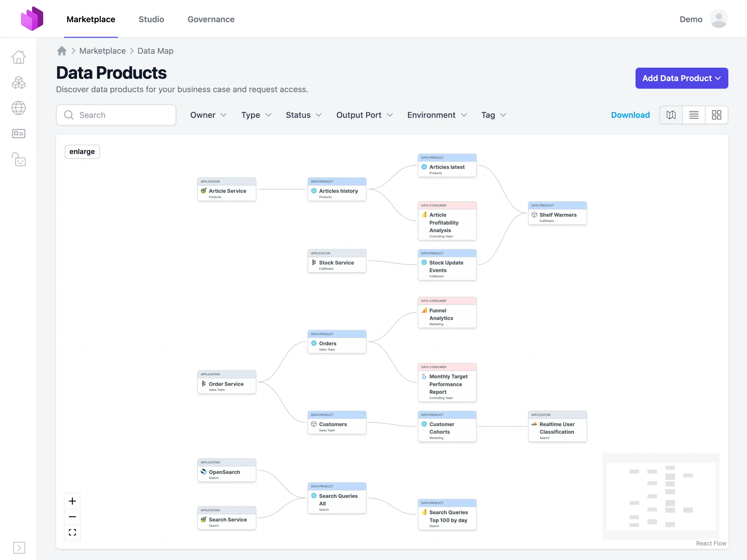Fit view with the fullscreen icon

pos(72,532)
